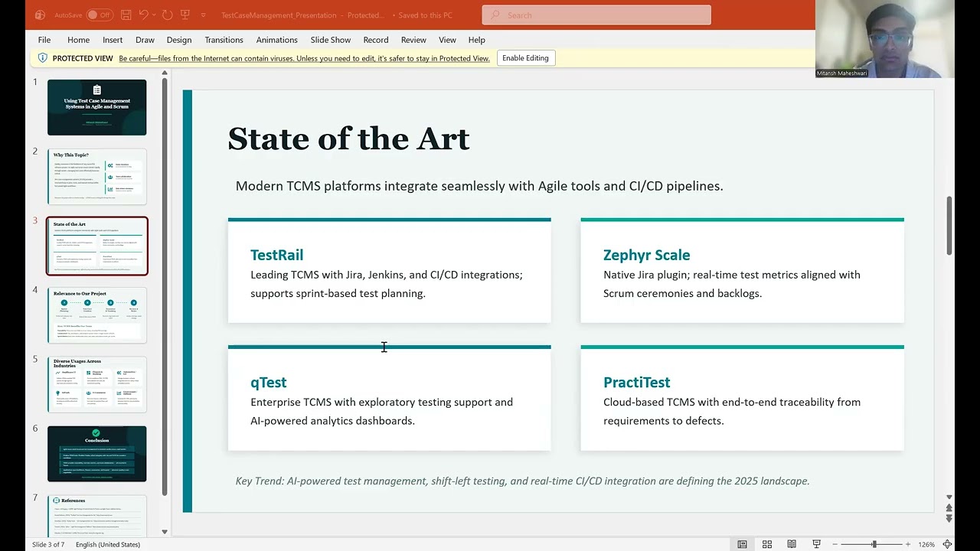Click thumbnail pane scroll up arrow

[x=165, y=74]
